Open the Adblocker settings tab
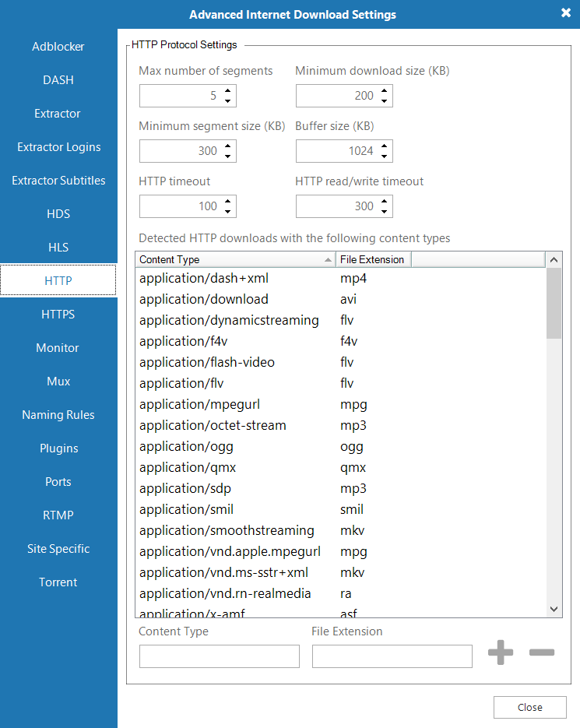The width and height of the screenshot is (580, 728). click(x=58, y=47)
